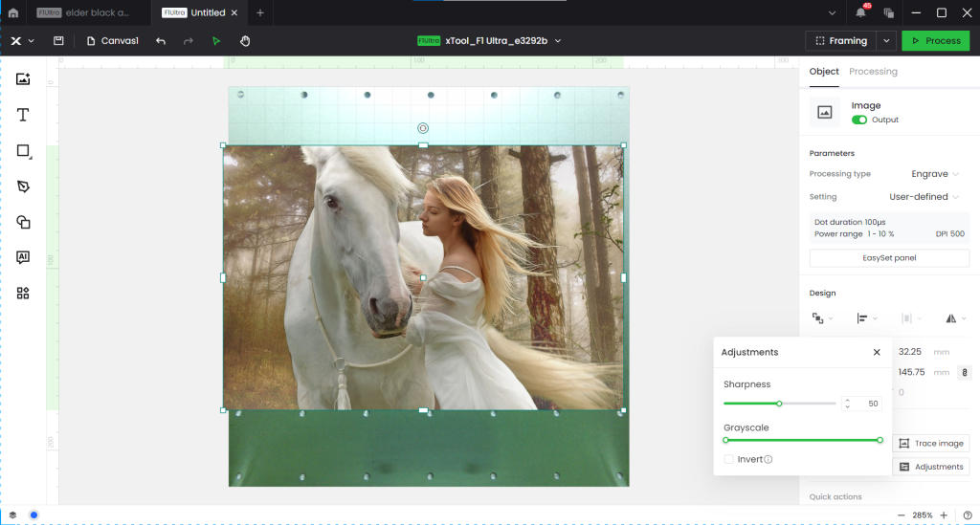Open the Setting User-defined dropdown
The image size is (980, 525).
tap(924, 197)
